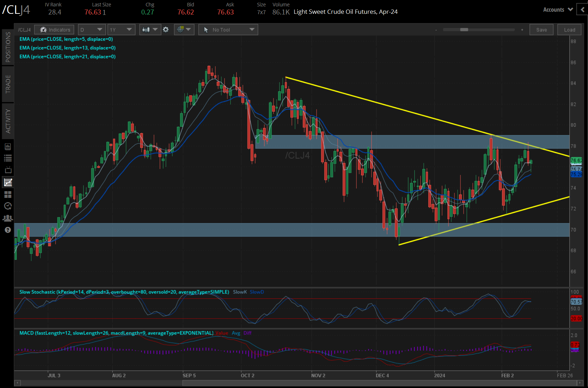The image size is (588, 388).
Task: Click the SlowK legend label
Action: coord(240,292)
